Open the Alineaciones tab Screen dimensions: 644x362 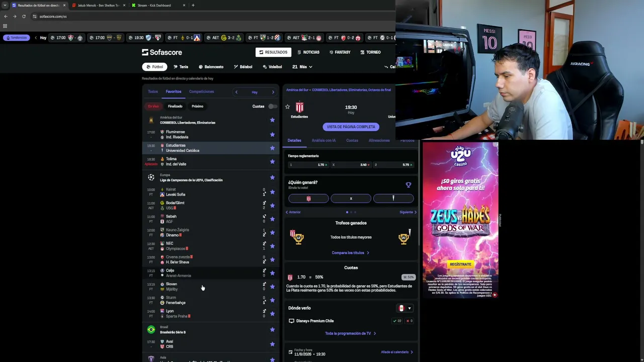[379, 140]
